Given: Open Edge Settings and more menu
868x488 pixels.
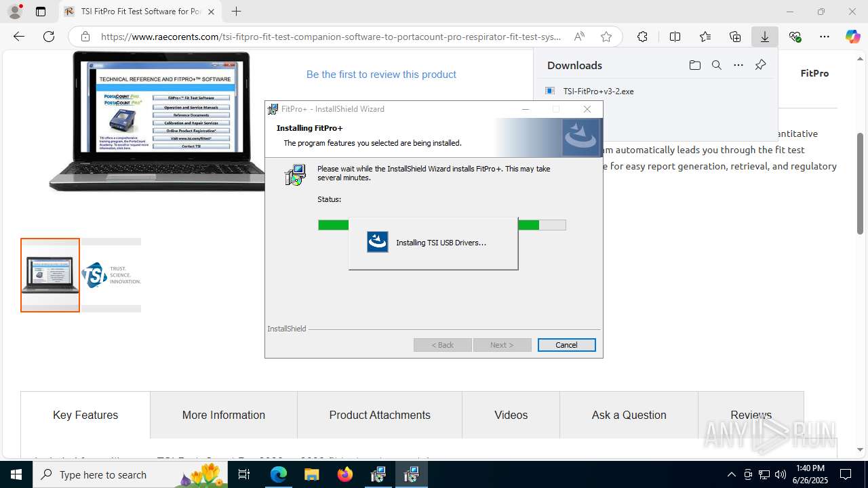Looking at the screenshot, I should pyautogui.click(x=825, y=37).
